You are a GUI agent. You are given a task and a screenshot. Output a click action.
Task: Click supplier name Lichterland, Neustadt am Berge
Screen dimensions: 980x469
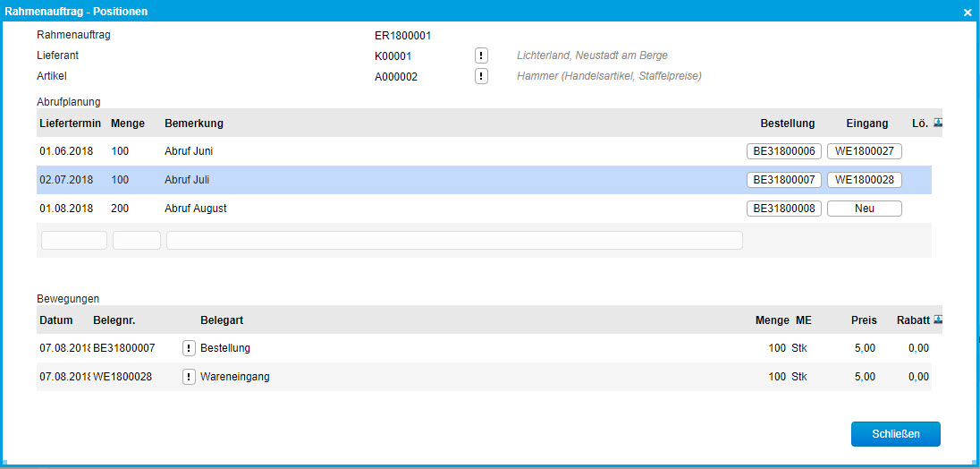pos(593,55)
